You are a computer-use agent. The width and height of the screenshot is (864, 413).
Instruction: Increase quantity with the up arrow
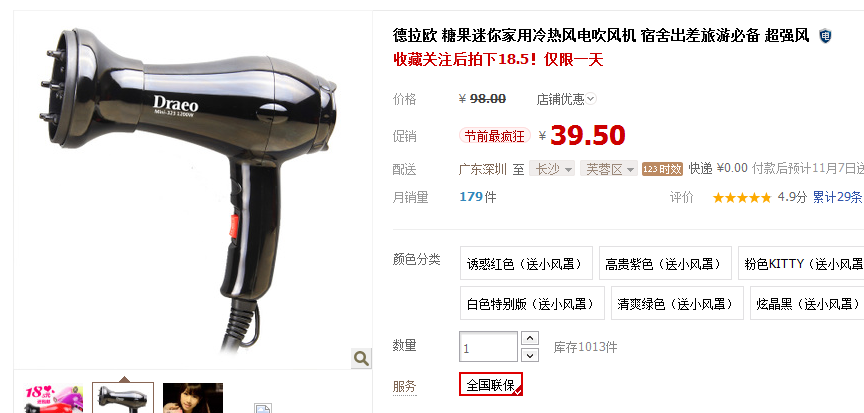pos(530,338)
